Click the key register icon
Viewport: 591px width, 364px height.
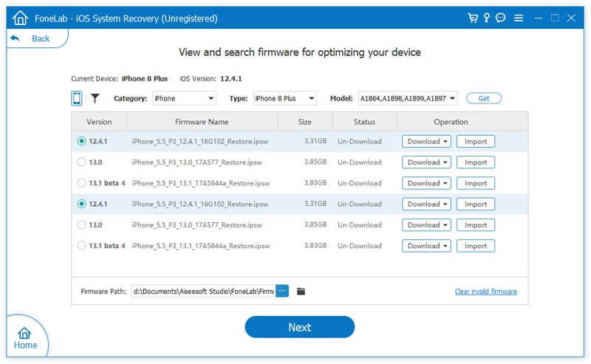click(487, 18)
